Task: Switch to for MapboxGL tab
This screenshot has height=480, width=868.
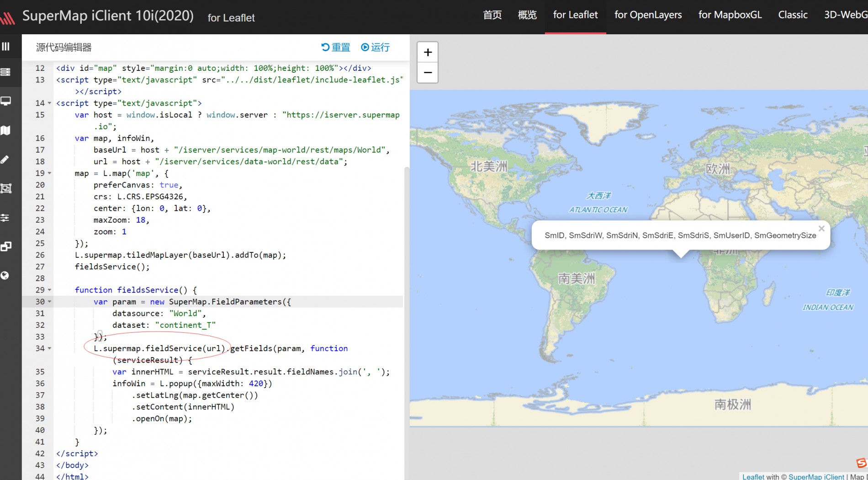Action: coord(730,15)
